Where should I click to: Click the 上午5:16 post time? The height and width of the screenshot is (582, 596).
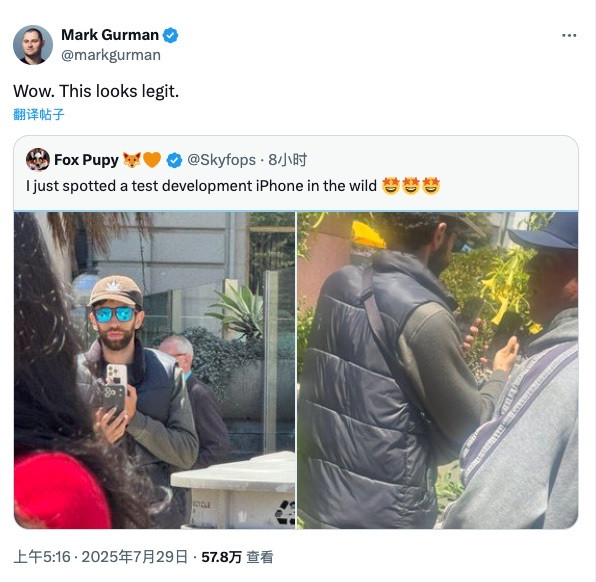click(42, 557)
